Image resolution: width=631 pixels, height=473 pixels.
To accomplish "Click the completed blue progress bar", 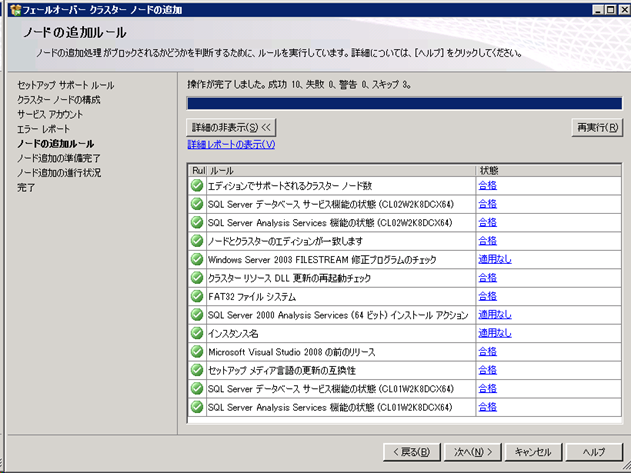I will [404, 103].
